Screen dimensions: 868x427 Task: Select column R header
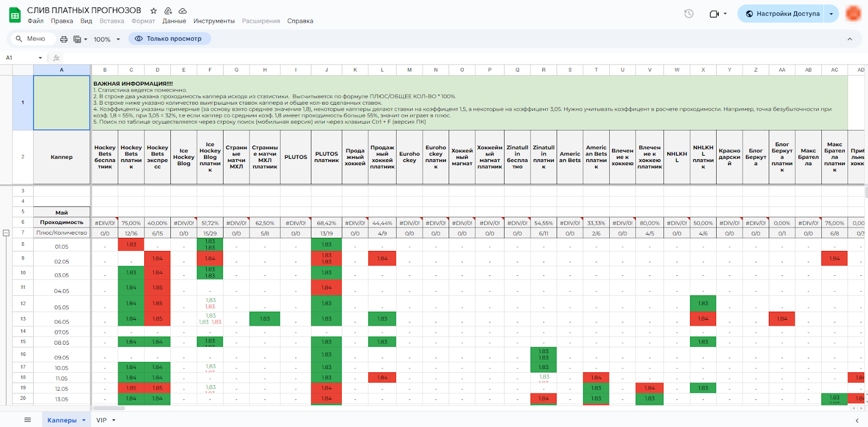click(x=544, y=70)
